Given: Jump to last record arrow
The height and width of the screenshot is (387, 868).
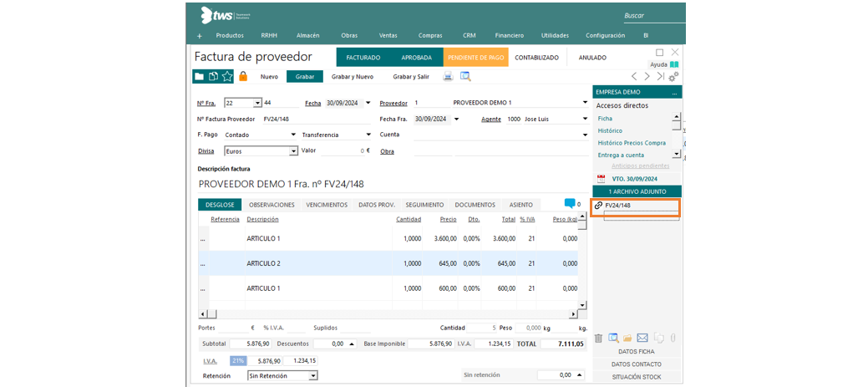Looking at the screenshot, I should coord(660,76).
